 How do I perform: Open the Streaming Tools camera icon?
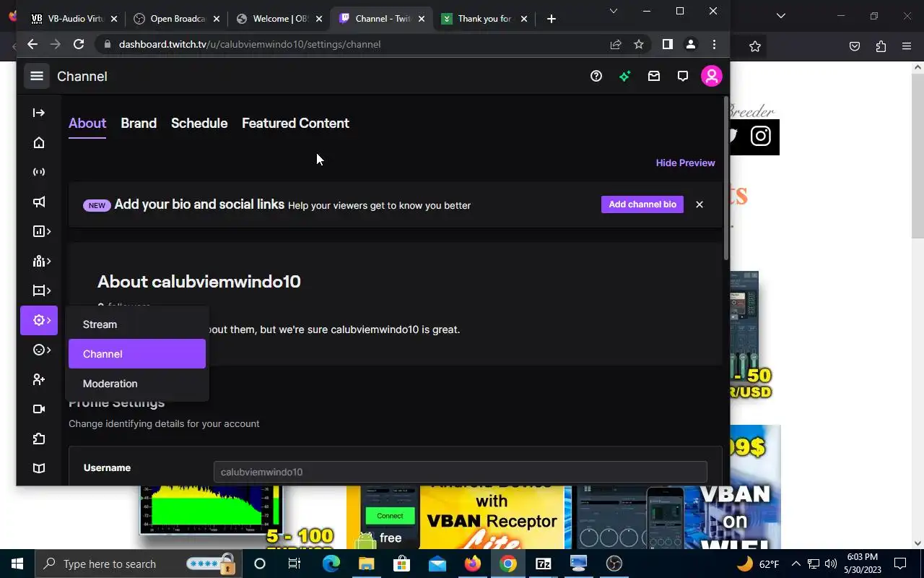(x=39, y=409)
